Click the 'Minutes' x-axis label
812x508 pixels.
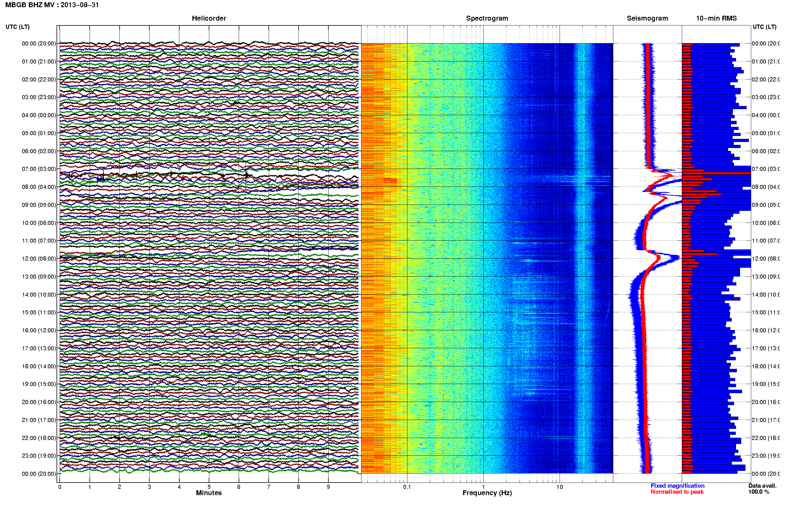coord(209,493)
